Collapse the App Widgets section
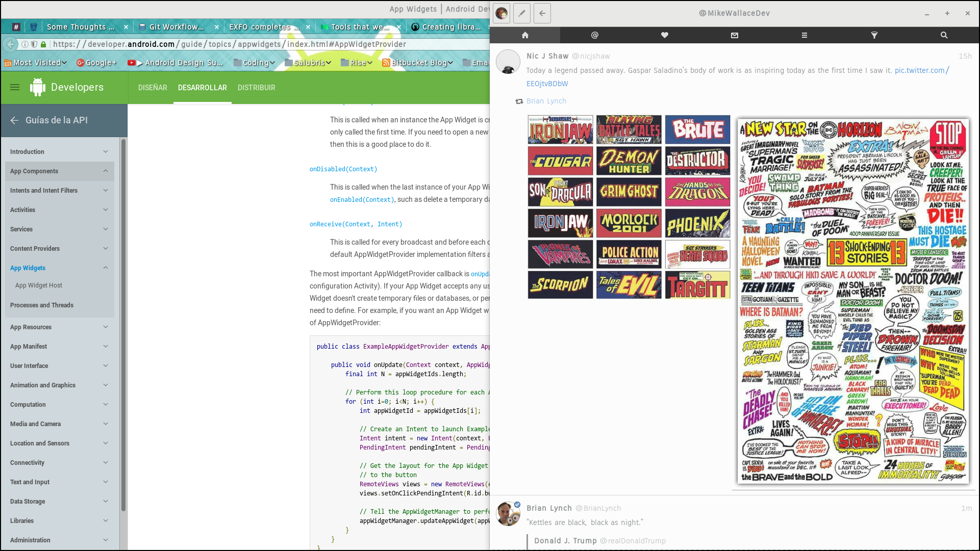Screen dimensions: 980x551 [106, 268]
